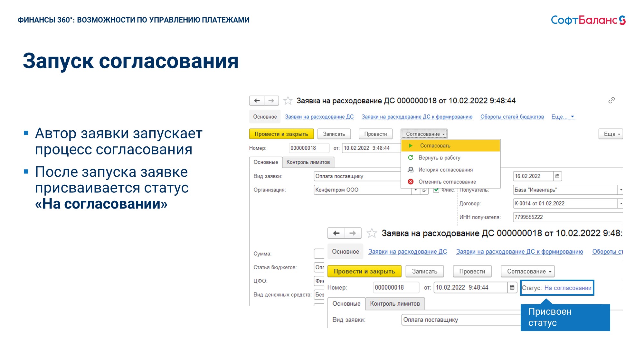The width and height of the screenshot is (644, 362).
Task: Click upper Номер field 000000018
Action: click(309, 148)
